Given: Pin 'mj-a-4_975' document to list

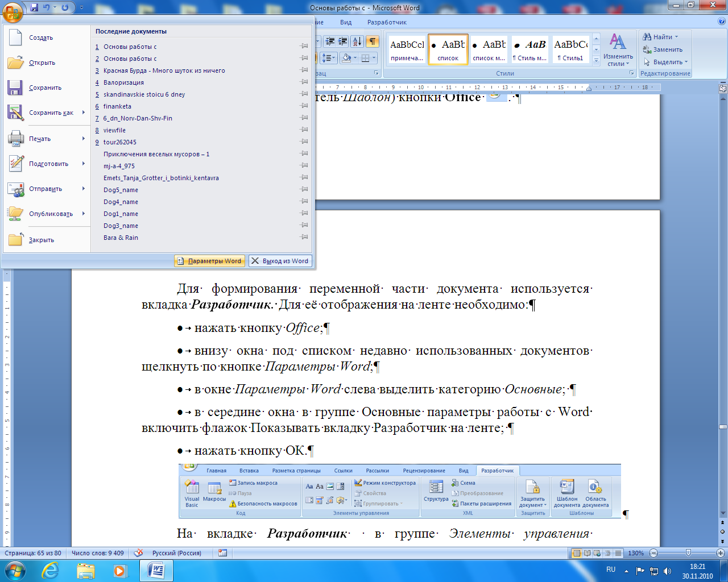Looking at the screenshot, I should click(304, 165).
